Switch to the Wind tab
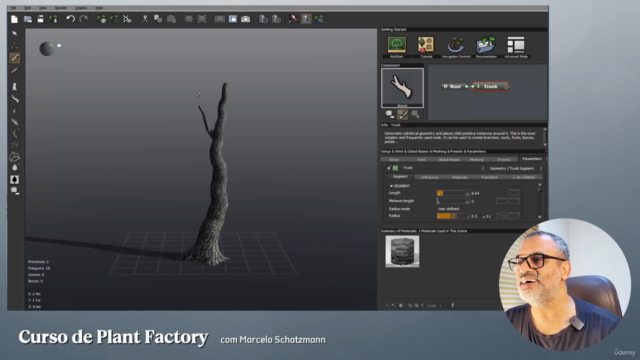The width and height of the screenshot is (640, 360). tap(421, 160)
